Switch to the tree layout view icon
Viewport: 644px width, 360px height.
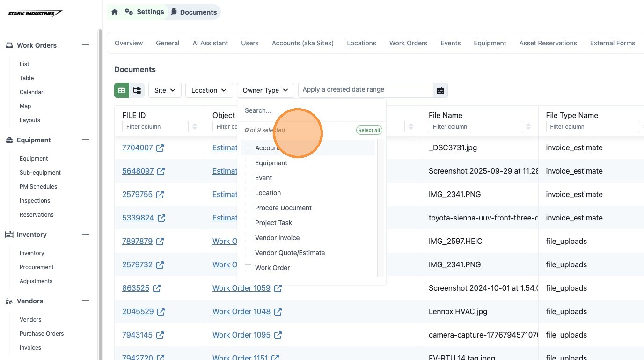coord(137,90)
